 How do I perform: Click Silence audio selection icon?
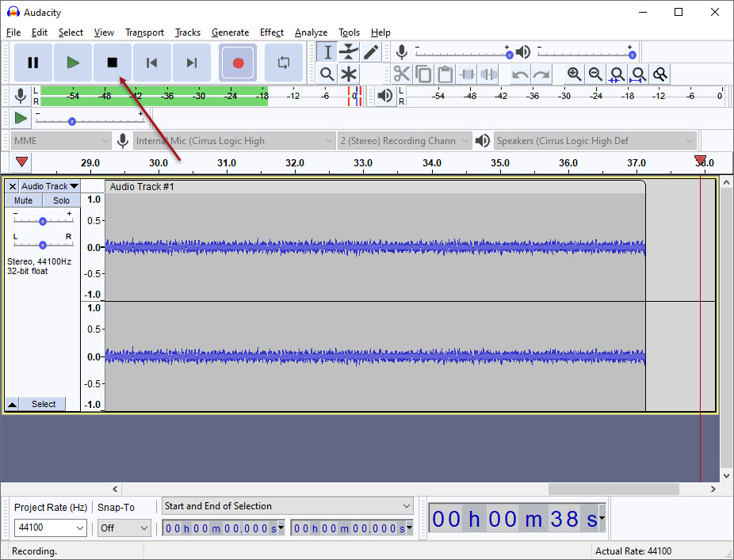489,74
